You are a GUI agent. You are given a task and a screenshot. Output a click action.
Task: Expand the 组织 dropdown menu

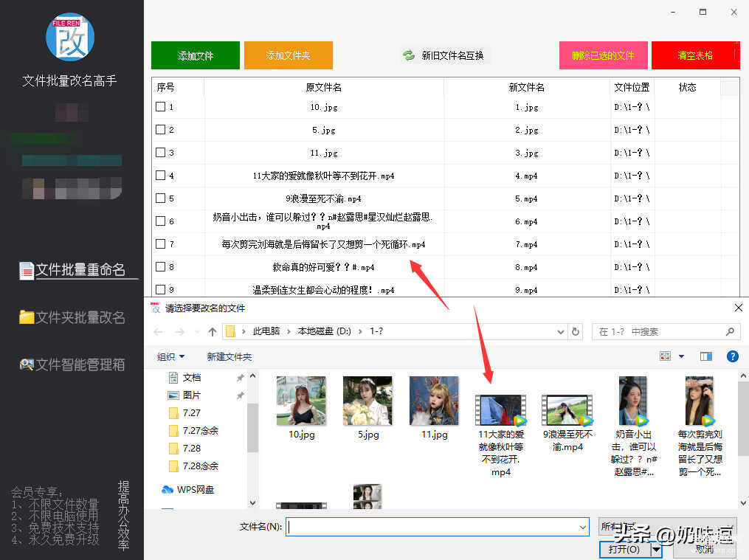pos(170,356)
